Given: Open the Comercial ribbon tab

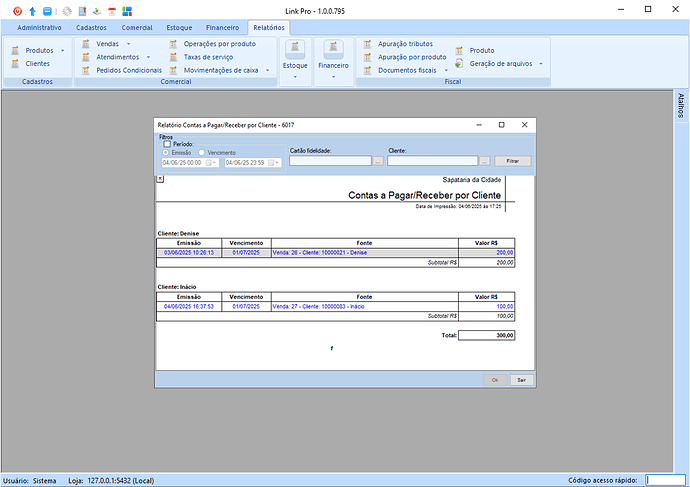Looking at the screenshot, I should click(137, 28).
